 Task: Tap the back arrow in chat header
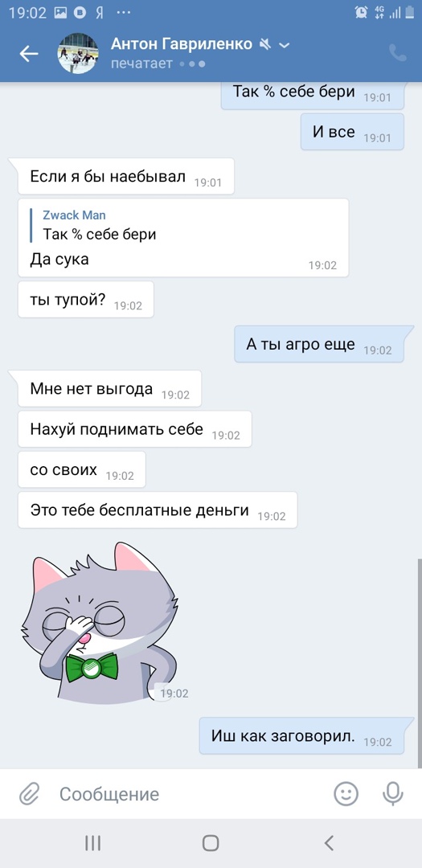(x=29, y=53)
